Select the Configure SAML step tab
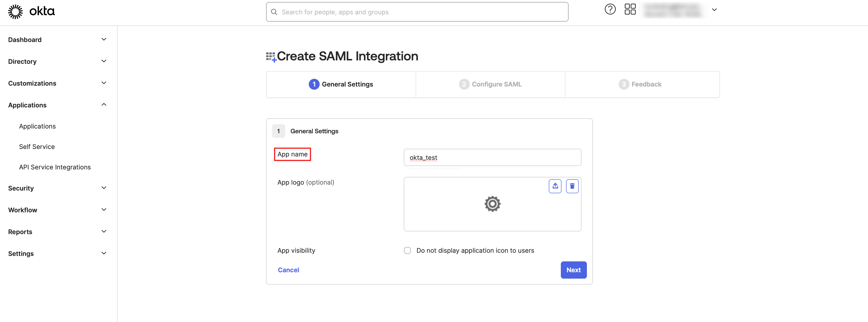Viewport: 868px width, 322px height. coord(490,84)
